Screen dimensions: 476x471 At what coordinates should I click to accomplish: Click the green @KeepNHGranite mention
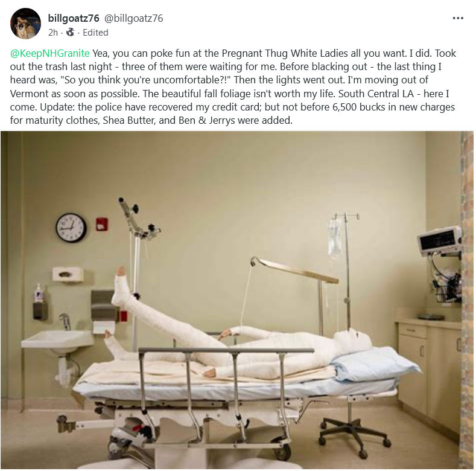point(50,53)
